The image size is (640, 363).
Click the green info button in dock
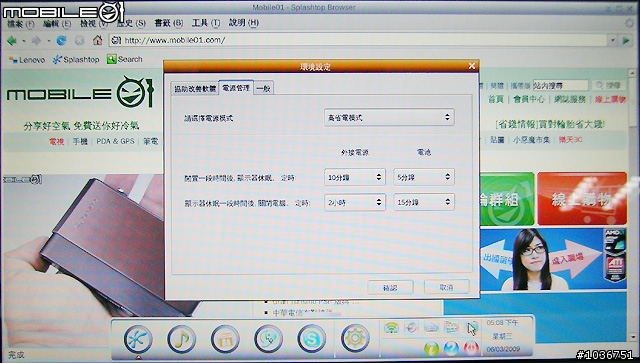[431, 349]
